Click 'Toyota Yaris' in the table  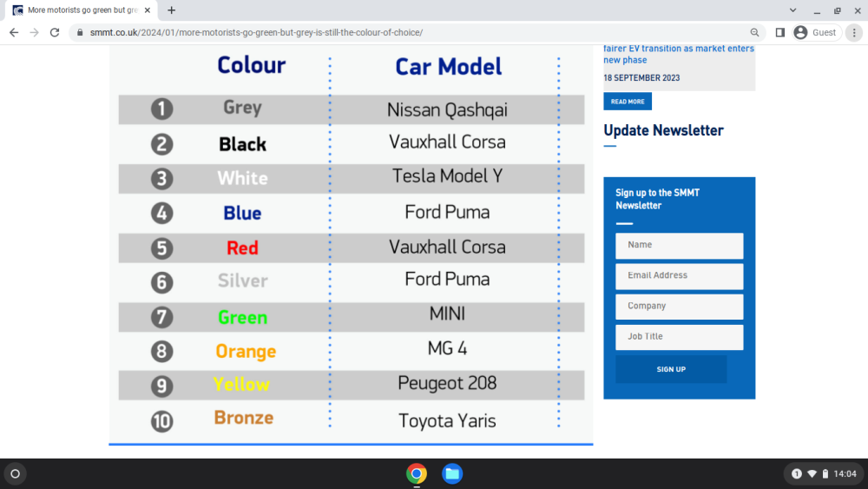[447, 421]
